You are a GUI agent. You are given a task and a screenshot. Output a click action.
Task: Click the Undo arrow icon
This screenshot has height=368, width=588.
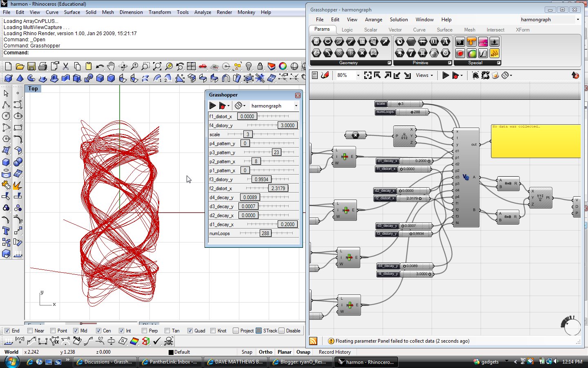coord(100,66)
